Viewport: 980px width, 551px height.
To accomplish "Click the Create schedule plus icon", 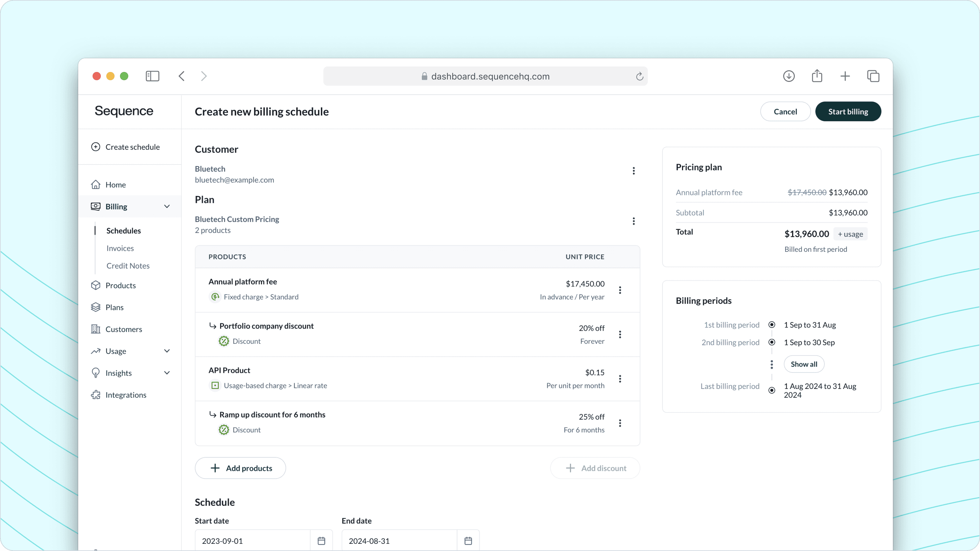I will point(95,147).
